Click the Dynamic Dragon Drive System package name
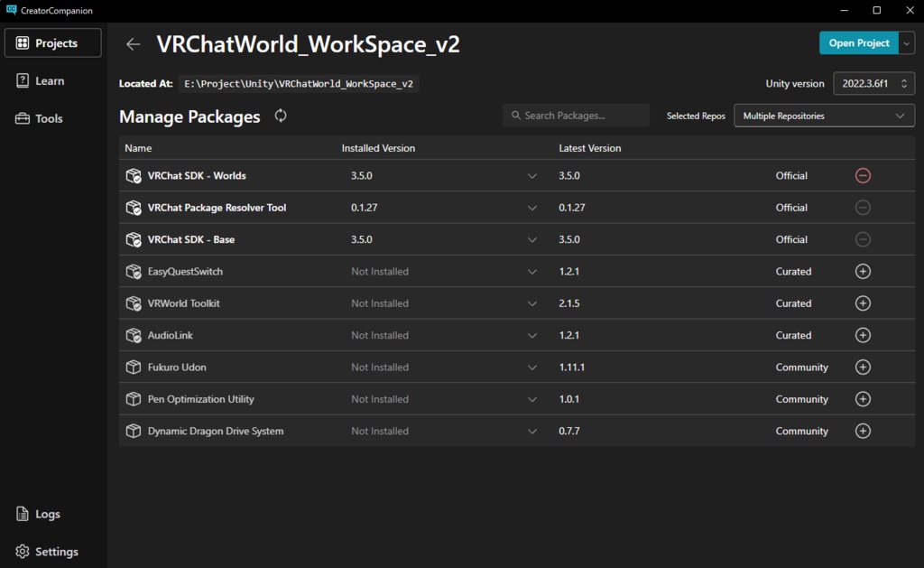Screen dimensions: 924x568 (216, 431)
